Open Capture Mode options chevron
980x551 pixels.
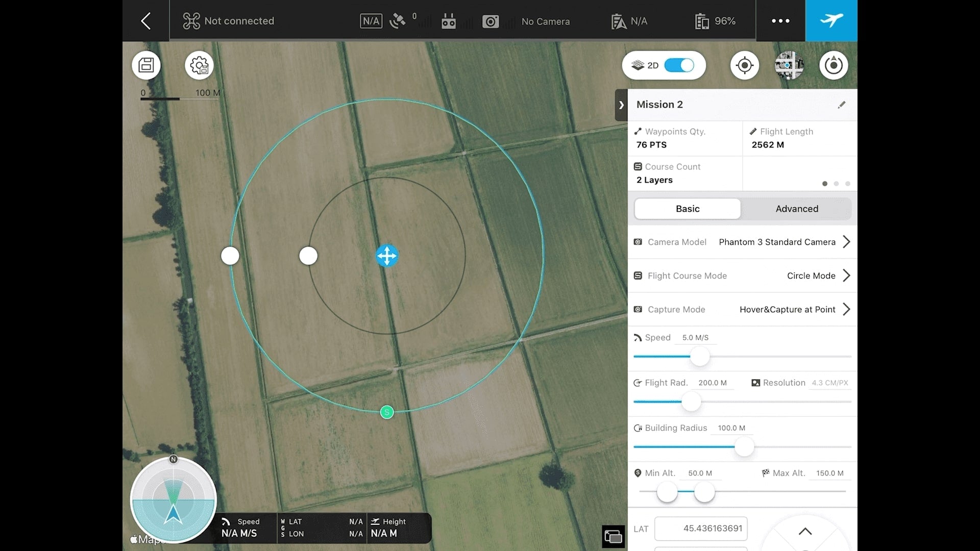point(846,309)
